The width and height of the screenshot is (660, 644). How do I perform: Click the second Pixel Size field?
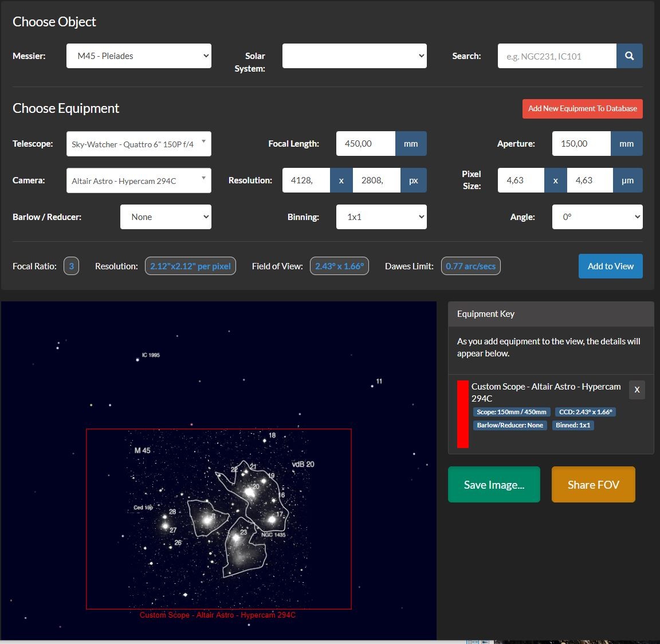click(590, 180)
